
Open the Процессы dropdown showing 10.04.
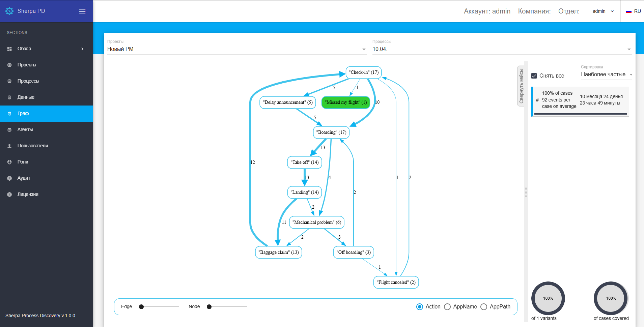click(501, 49)
